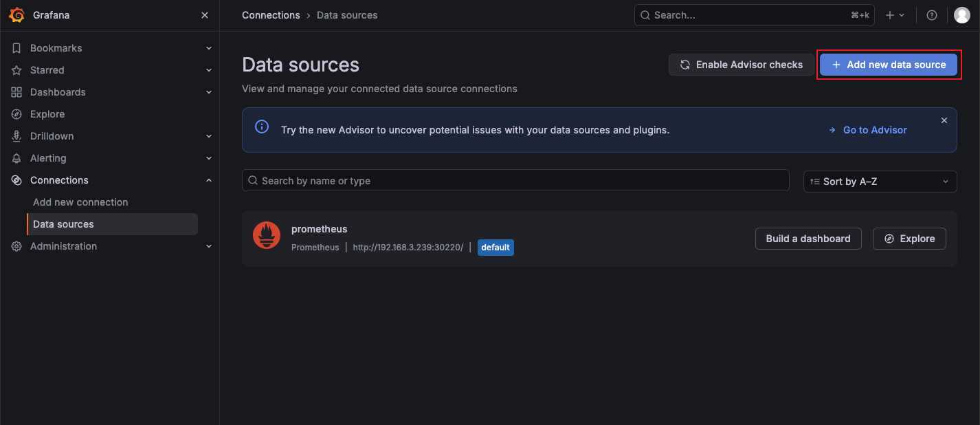Click the Alerting bell icon
This screenshot has width=980, height=425.
coord(16,158)
